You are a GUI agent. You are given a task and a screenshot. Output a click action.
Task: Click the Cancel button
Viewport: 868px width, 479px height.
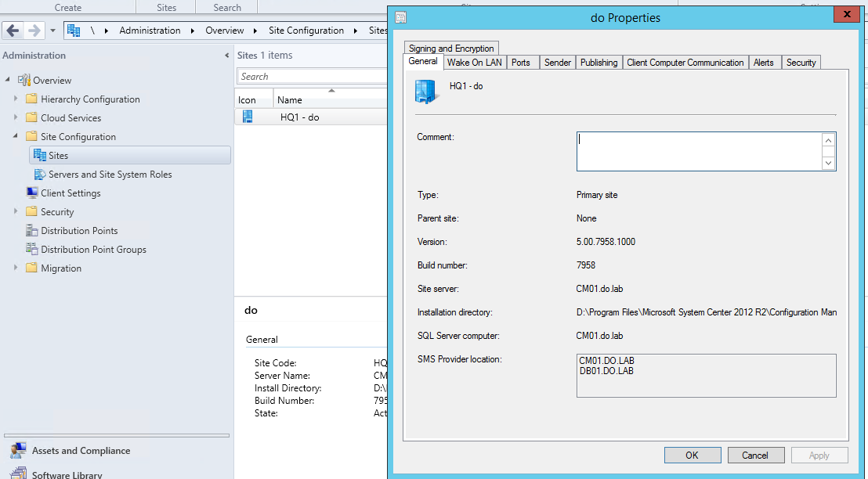(756, 456)
